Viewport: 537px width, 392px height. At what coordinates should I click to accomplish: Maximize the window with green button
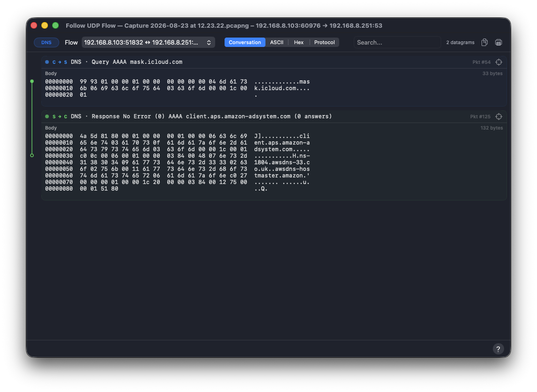pos(55,25)
